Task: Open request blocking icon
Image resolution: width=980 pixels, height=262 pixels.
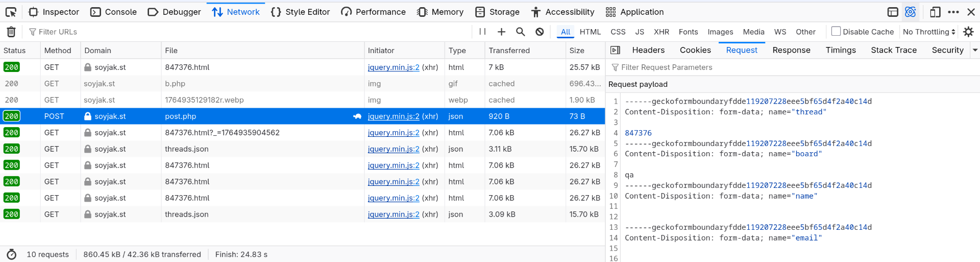Action: point(540,32)
